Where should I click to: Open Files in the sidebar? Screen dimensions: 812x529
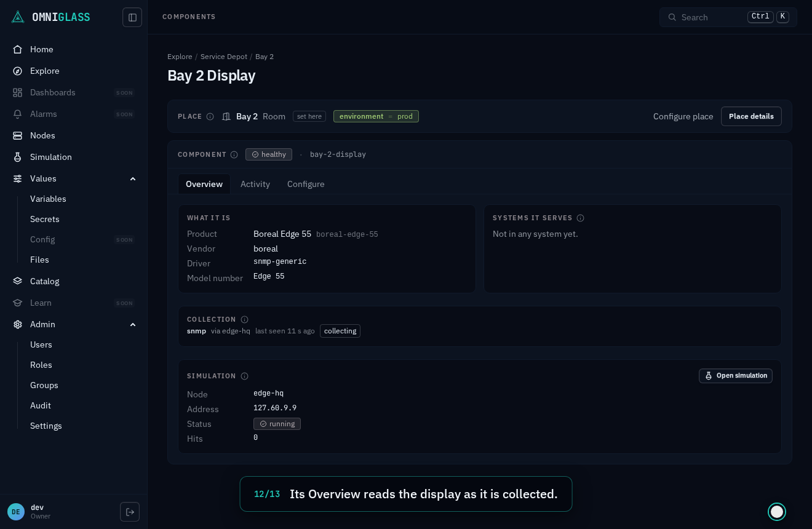39,260
